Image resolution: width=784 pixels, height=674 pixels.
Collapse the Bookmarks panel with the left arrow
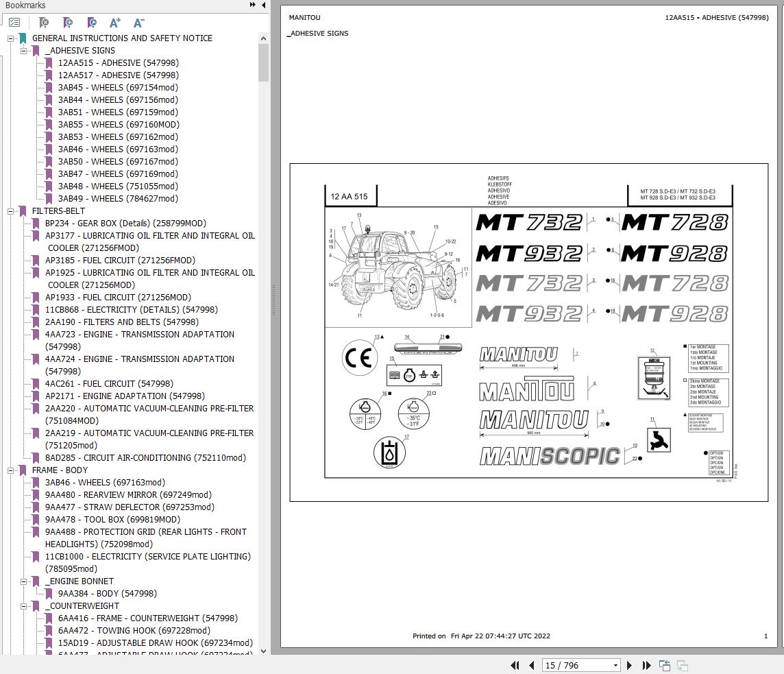click(264, 5)
